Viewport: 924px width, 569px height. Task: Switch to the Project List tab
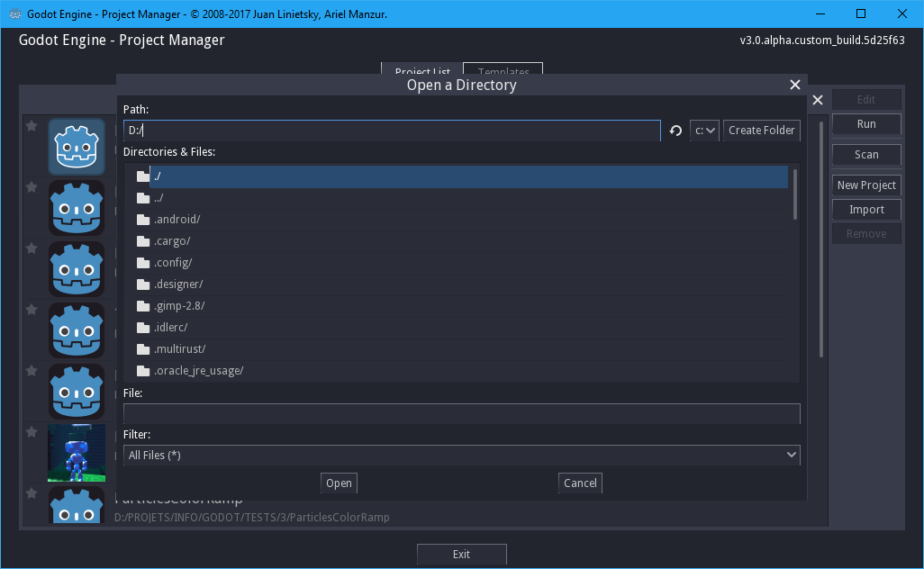pos(422,69)
